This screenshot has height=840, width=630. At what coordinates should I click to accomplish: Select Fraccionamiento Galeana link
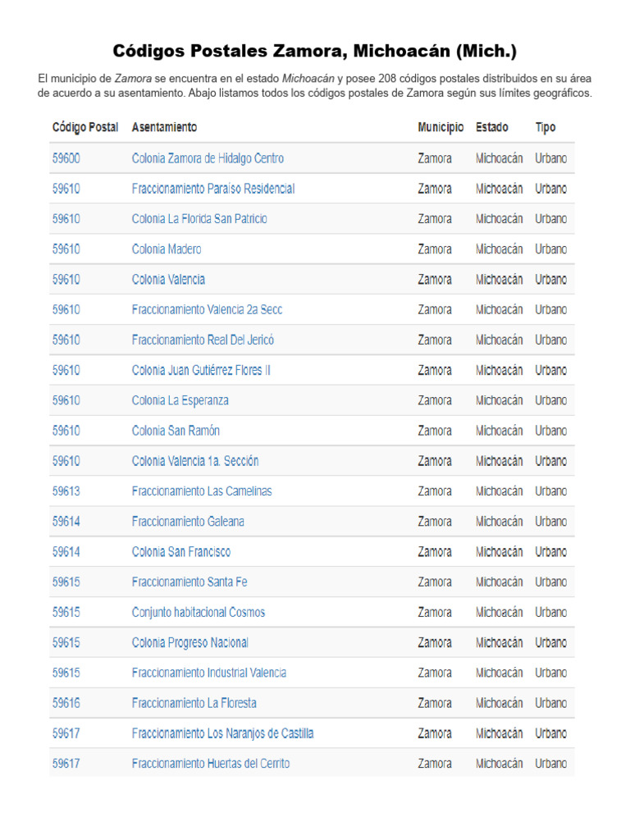[188, 522]
